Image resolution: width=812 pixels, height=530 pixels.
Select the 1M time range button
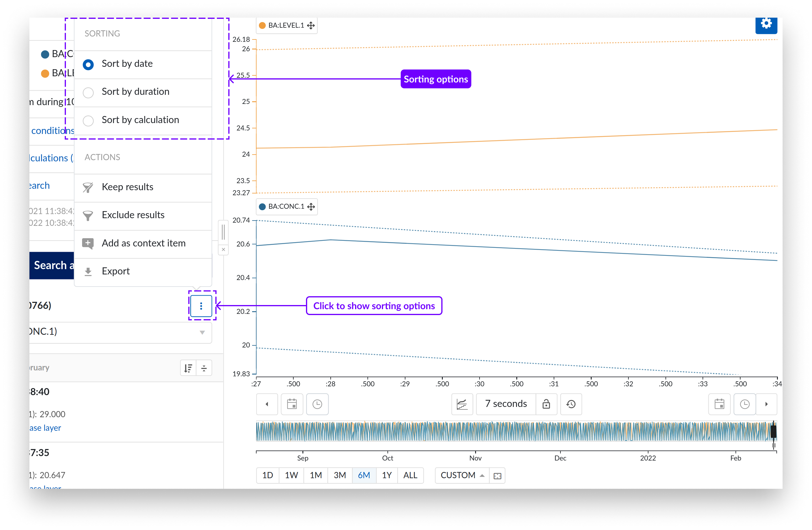tap(316, 475)
